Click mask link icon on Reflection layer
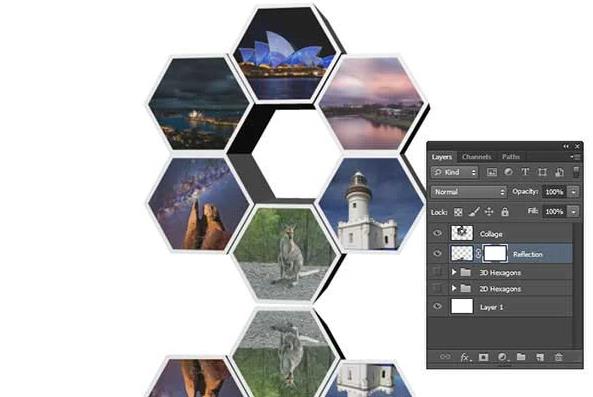This screenshot has width=593, height=397. pos(478,254)
